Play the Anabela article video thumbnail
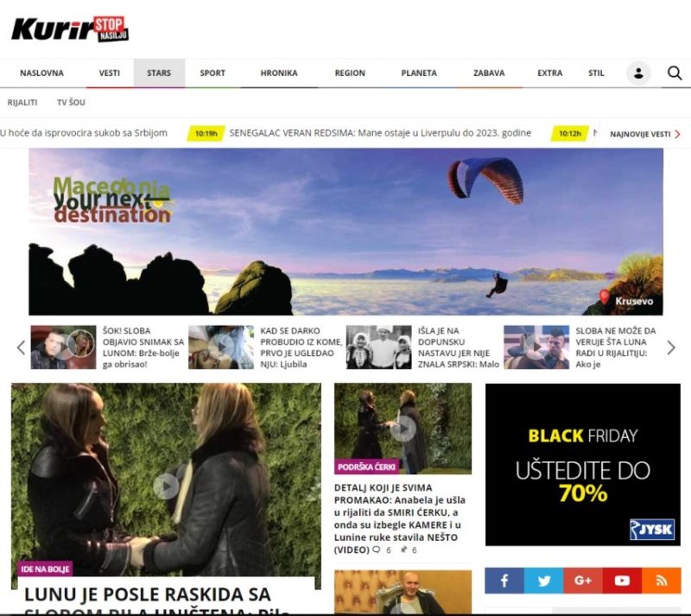691x616 pixels. pos(403,429)
